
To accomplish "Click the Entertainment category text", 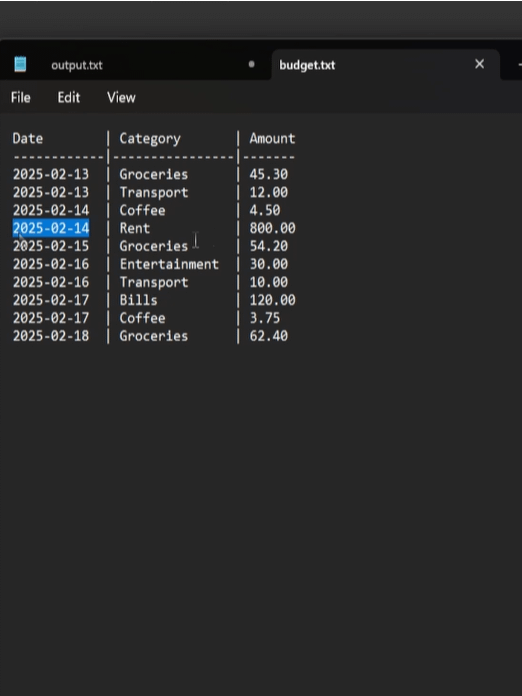I will 169,264.
